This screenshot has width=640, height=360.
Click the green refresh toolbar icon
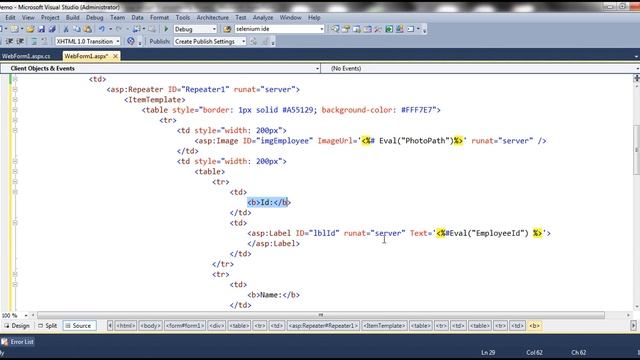tap(389, 29)
